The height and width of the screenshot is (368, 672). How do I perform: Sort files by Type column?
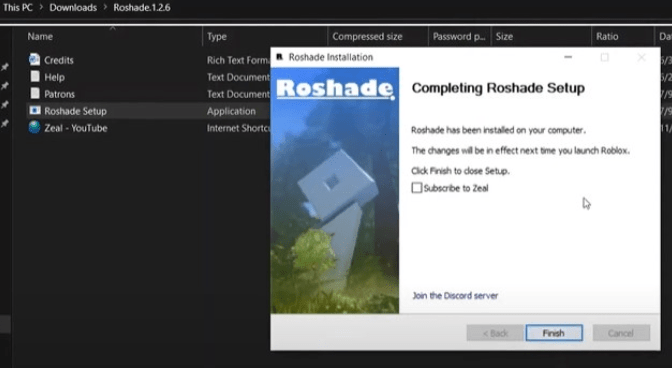pos(217,36)
